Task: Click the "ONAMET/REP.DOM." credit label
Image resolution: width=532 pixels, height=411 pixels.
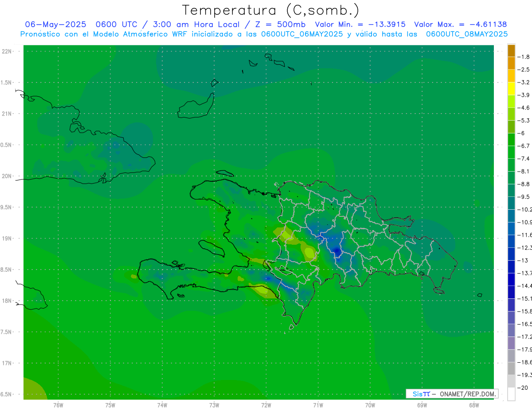Action: coord(467,394)
